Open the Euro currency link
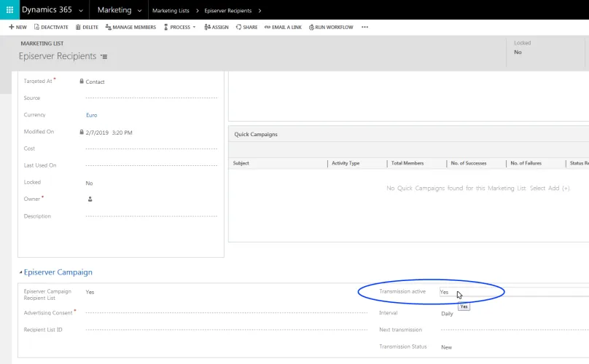 coord(92,115)
